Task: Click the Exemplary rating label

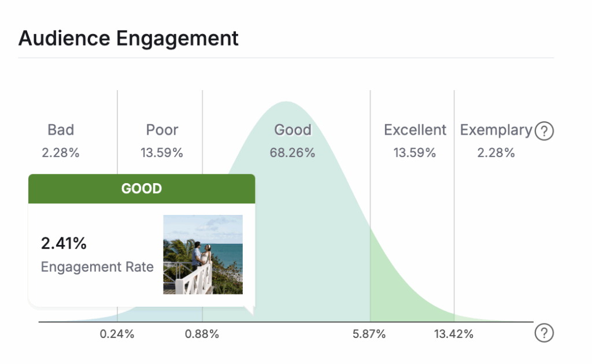Action: coord(495,130)
